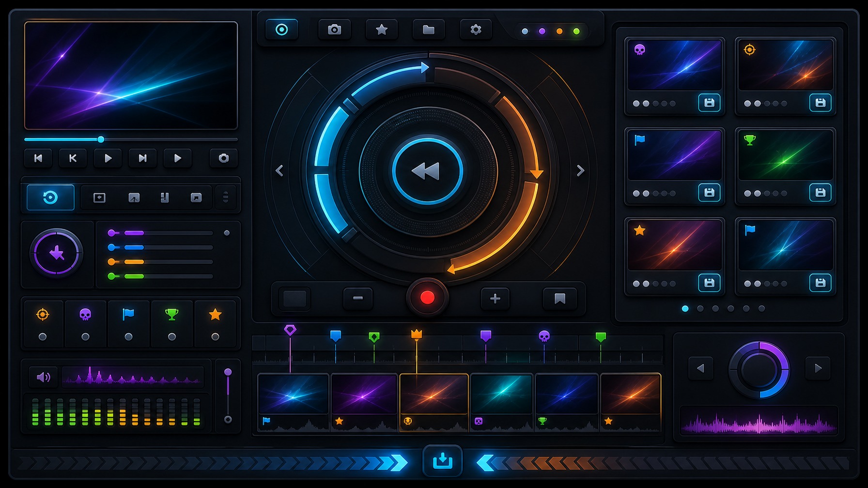Image resolution: width=868 pixels, height=488 pixels.
Task: Select the blue shield timeline marker
Action: (336, 335)
